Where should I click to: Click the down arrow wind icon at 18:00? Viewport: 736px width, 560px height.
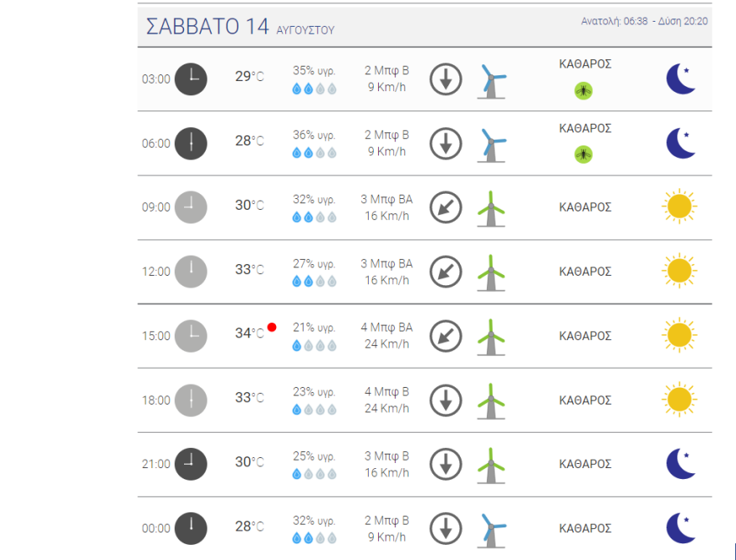[x=446, y=400]
